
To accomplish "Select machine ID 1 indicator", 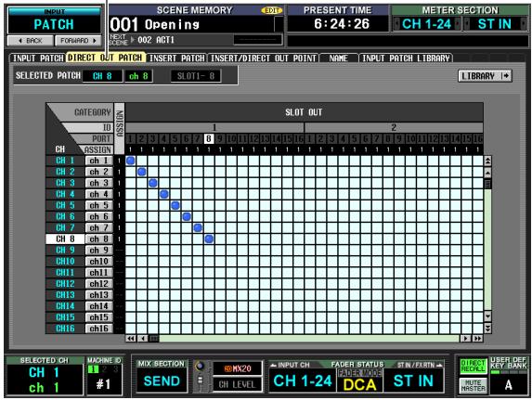I will coord(93,369).
